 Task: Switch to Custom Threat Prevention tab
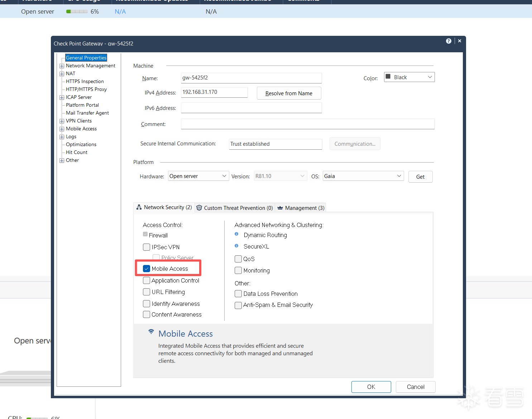click(235, 208)
